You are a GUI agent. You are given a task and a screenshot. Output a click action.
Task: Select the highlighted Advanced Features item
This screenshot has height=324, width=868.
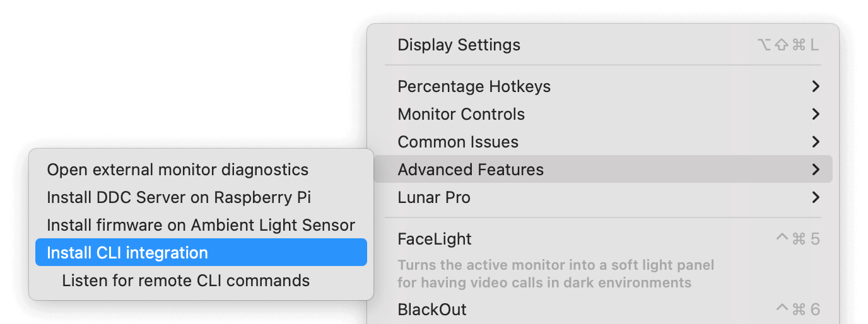(x=603, y=170)
